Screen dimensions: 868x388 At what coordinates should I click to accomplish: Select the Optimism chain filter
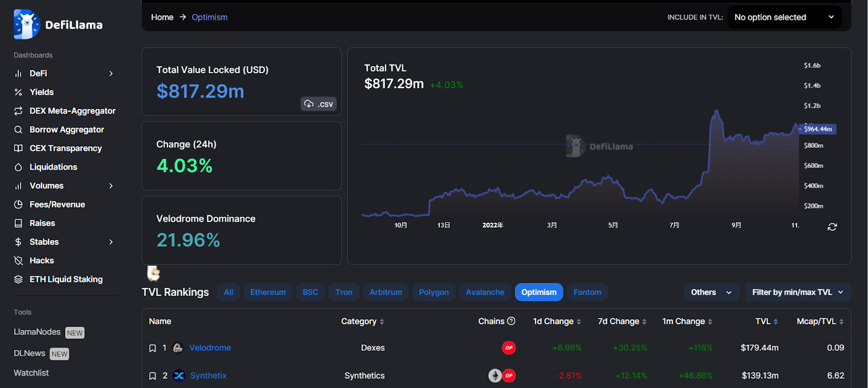point(539,292)
